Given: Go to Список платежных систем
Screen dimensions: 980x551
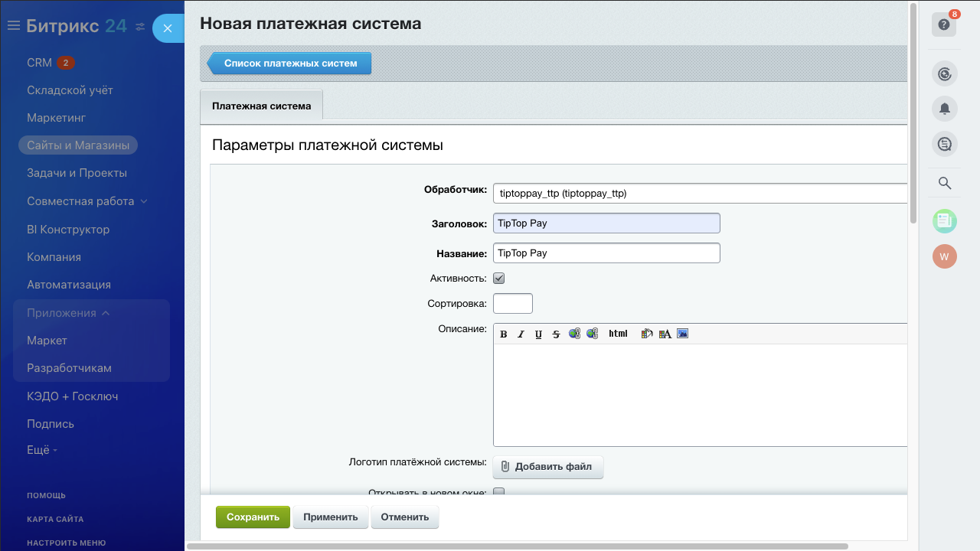Looking at the screenshot, I should [290, 64].
